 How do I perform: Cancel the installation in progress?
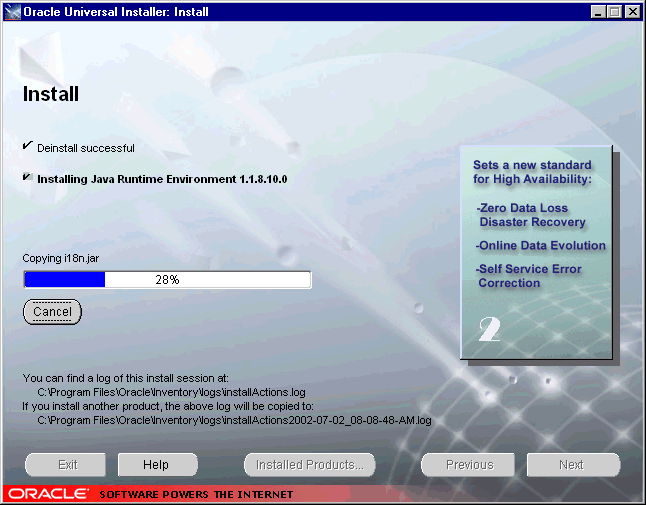point(52,312)
